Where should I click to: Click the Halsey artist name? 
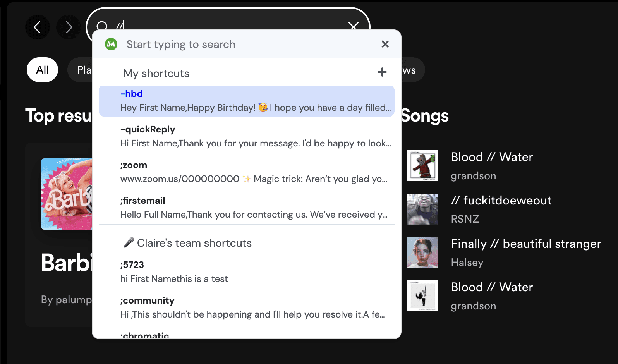(x=467, y=262)
